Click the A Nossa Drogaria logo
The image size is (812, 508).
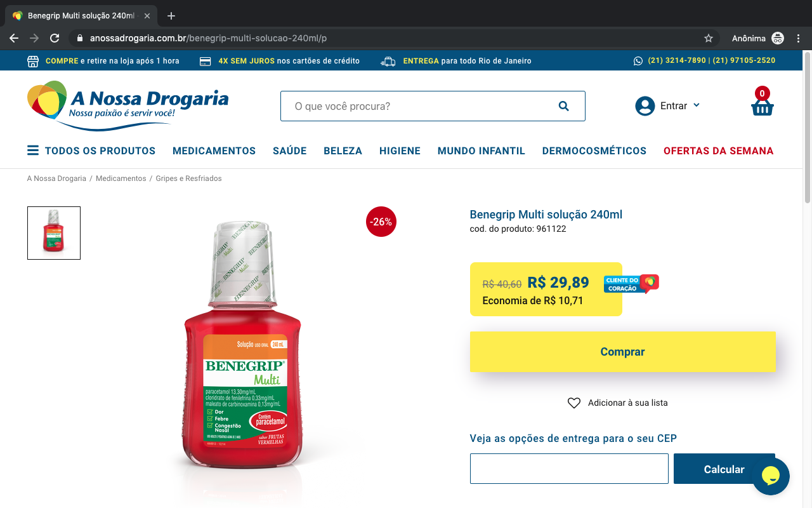(x=128, y=105)
